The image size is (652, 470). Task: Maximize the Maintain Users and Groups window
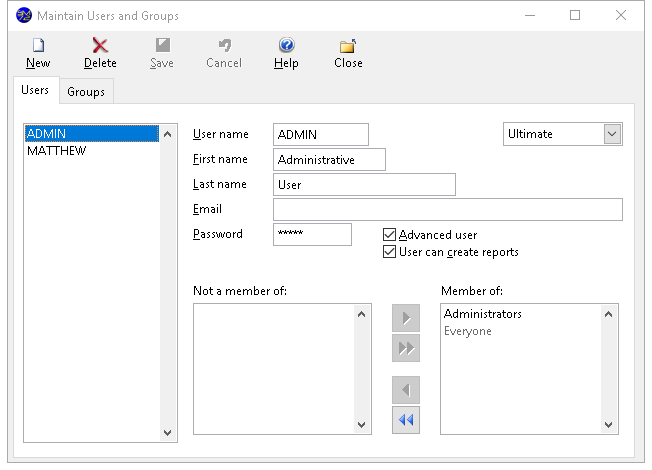tap(575, 15)
